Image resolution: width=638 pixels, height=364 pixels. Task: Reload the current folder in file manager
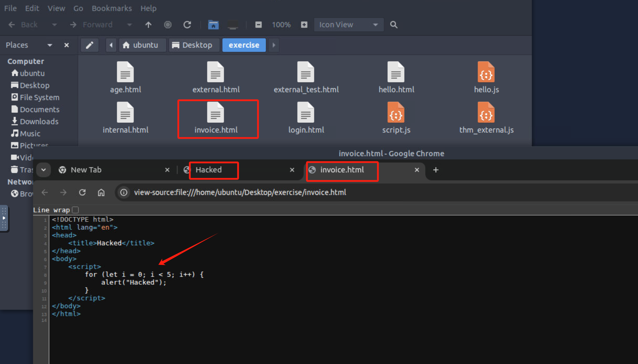tap(187, 25)
